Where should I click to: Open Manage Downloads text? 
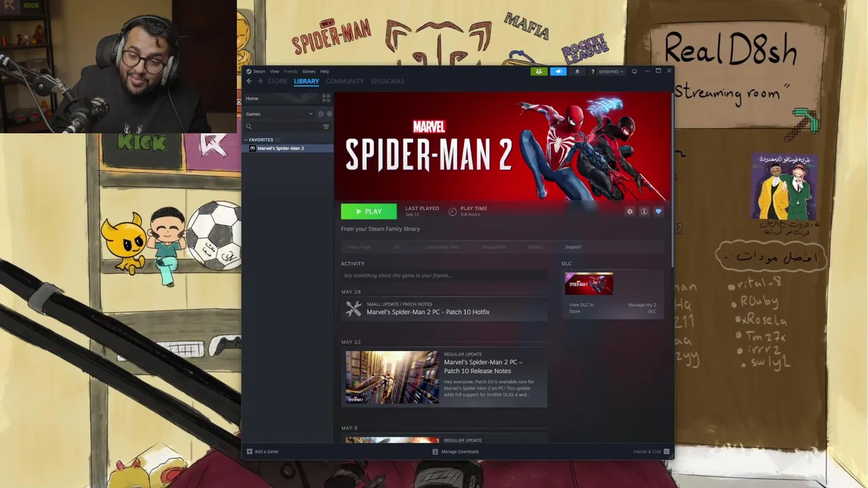tap(460, 451)
